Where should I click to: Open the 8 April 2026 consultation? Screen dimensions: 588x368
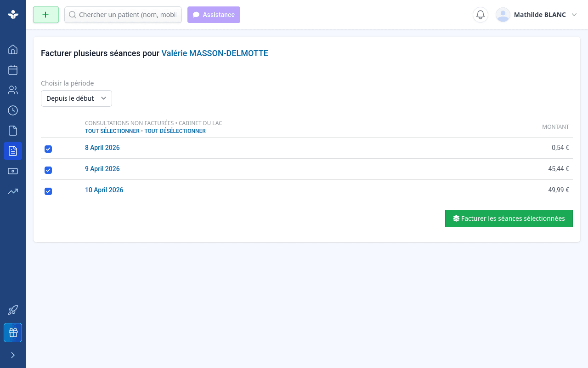click(102, 148)
